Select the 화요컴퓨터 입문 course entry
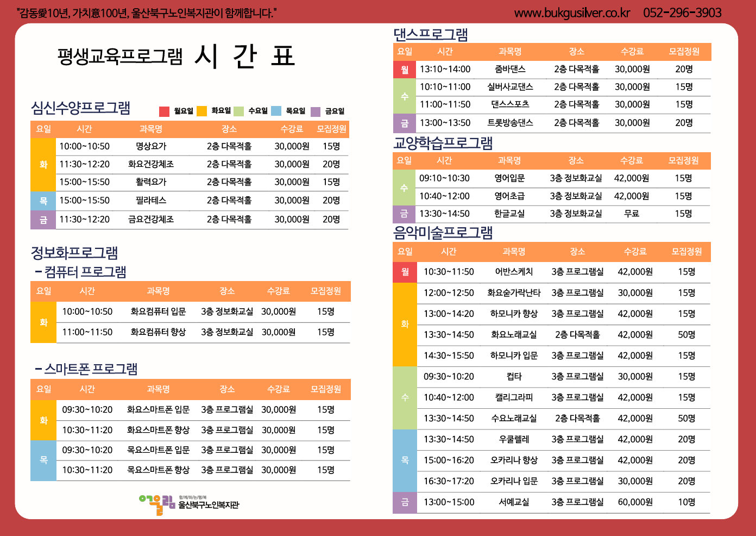Viewport: 756px width, 536px height. (203, 311)
